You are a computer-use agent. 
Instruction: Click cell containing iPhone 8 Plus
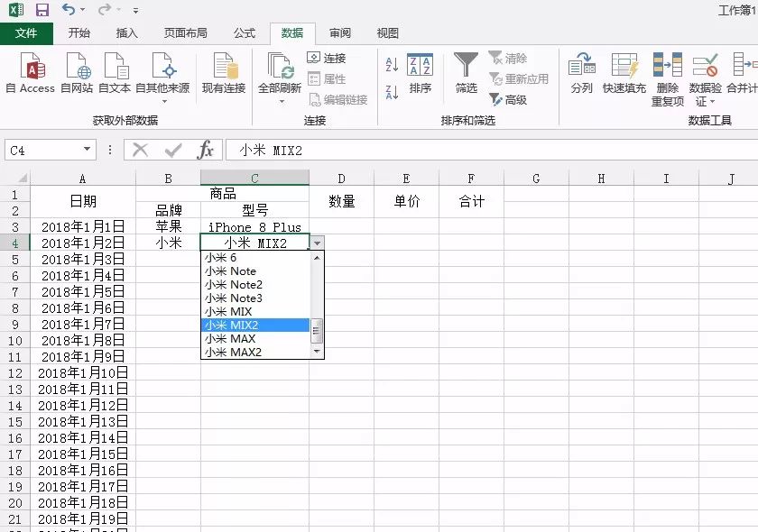click(254, 226)
